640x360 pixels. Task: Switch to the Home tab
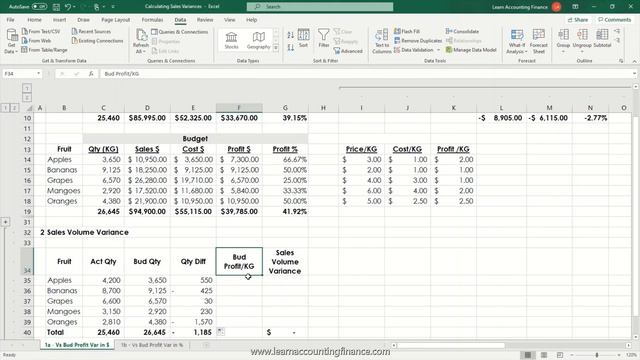coord(34,20)
